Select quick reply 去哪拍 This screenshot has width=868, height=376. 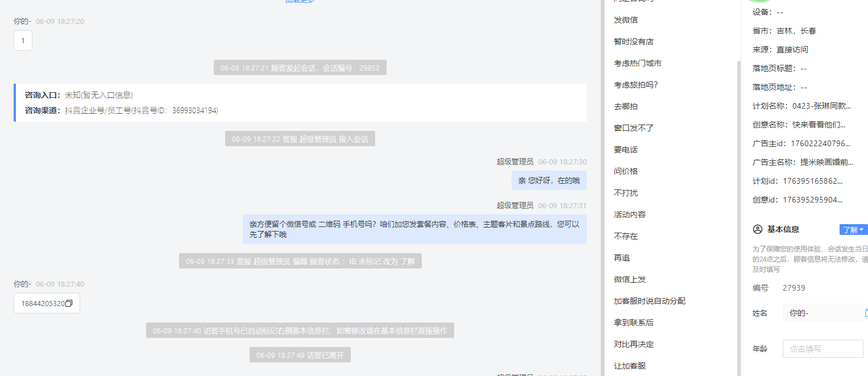click(626, 106)
